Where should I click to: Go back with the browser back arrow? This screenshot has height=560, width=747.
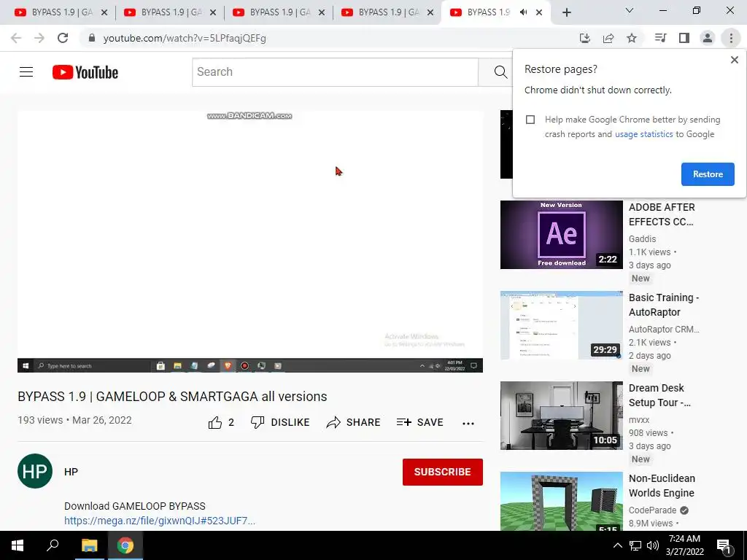pos(16,38)
